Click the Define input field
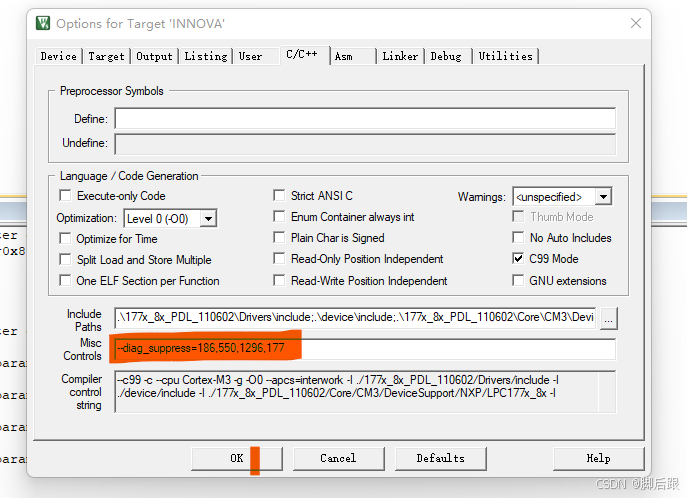 point(365,119)
